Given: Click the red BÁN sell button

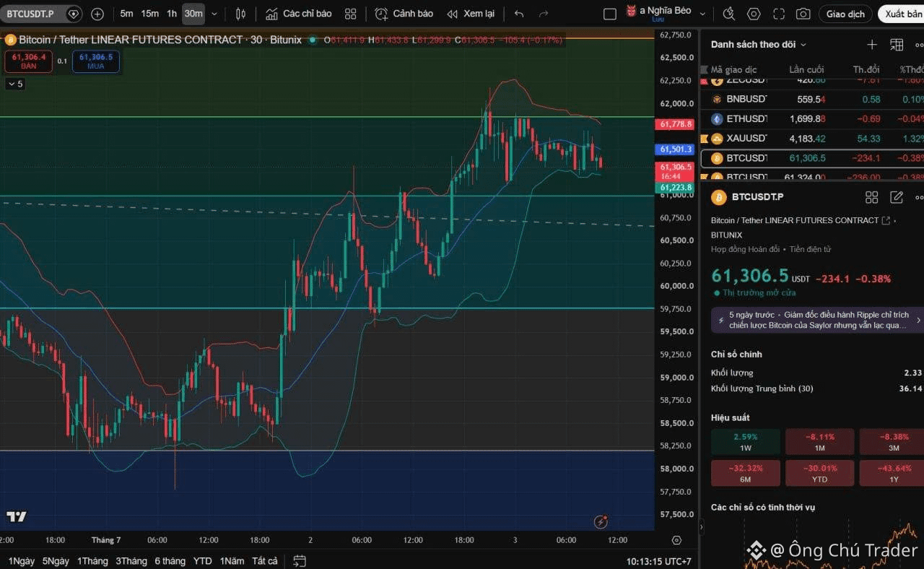Looking at the screenshot, I should pyautogui.click(x=28, y=61).
